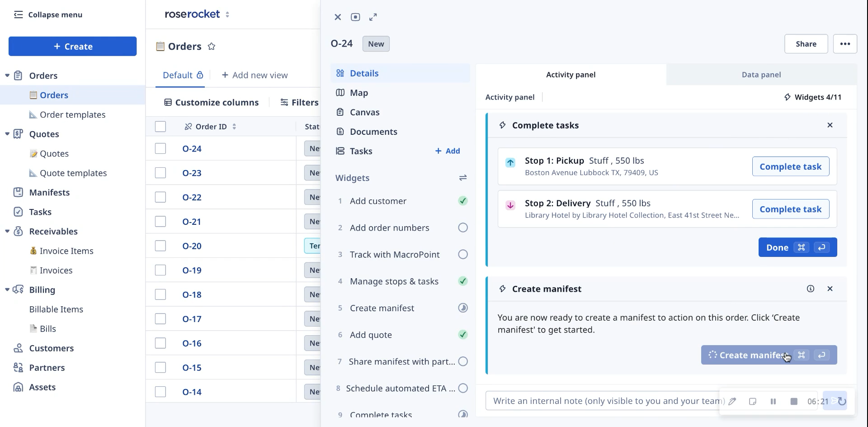Stop the screen recording

794,401
